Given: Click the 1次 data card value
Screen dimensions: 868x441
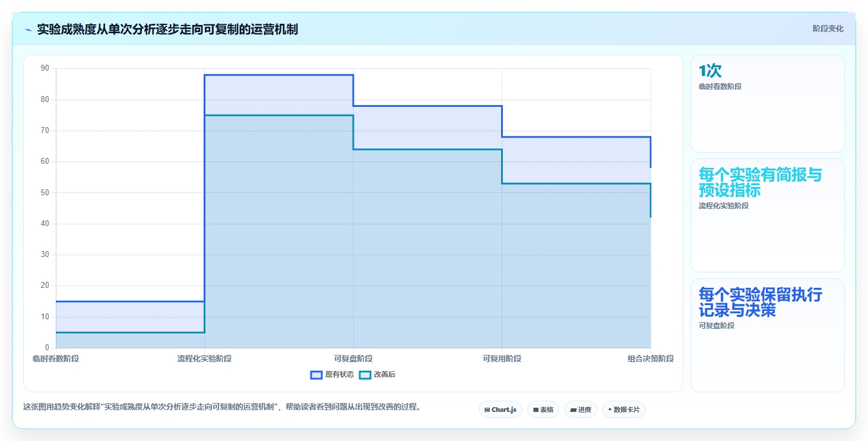Looking at the screenshot, I should [x=710, y=71].
